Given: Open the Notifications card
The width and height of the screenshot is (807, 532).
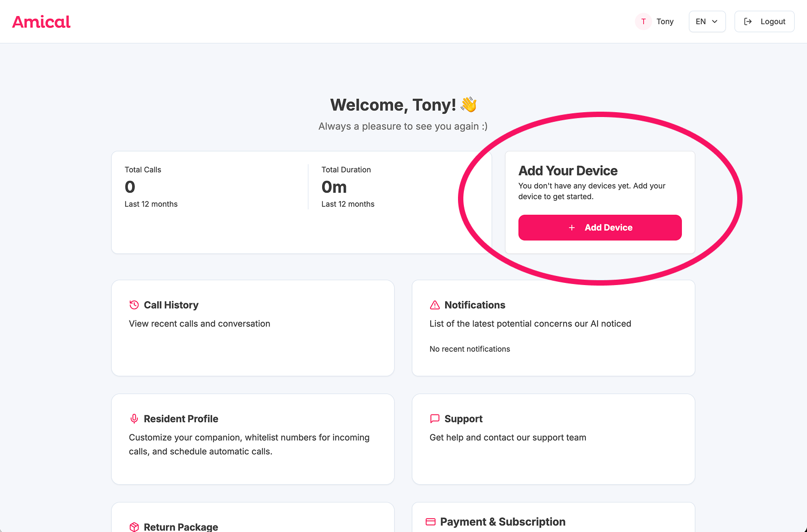Looking at the screenshot, I should [x=554, y=328].
